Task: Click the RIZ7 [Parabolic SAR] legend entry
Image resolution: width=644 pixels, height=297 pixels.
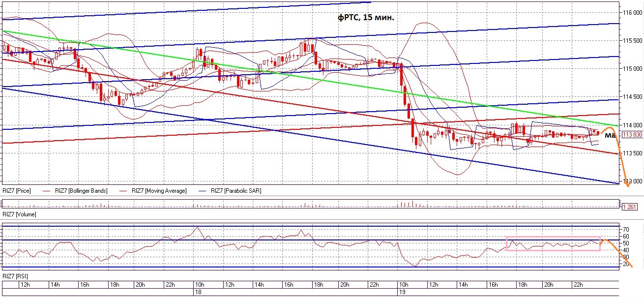Action: point(235,191)
